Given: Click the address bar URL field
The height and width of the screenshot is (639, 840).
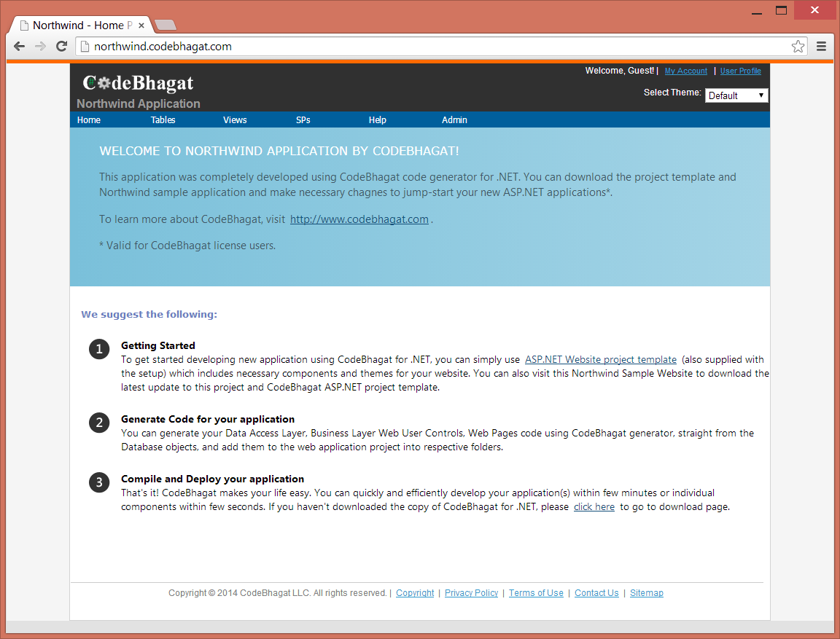Looking at the screenshot, I should point(437,47).
